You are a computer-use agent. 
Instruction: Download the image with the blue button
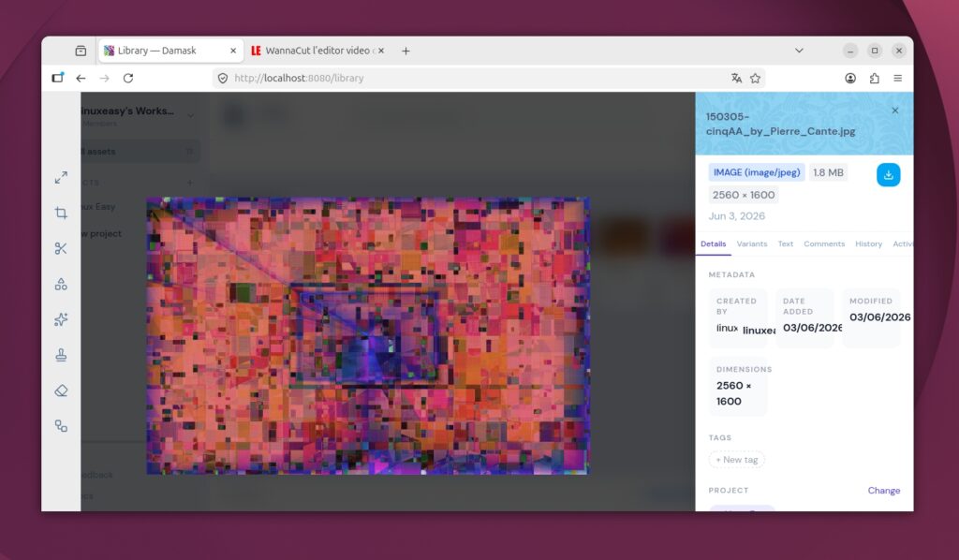(888, 175)
